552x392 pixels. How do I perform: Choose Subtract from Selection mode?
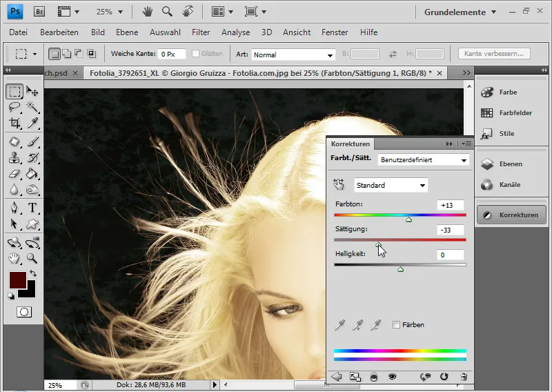click(x=79, y=54)
